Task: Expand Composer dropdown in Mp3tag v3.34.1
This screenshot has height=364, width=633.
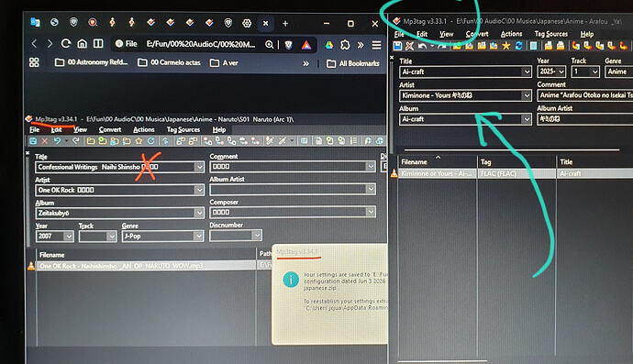Action: [x=371, y=212]
